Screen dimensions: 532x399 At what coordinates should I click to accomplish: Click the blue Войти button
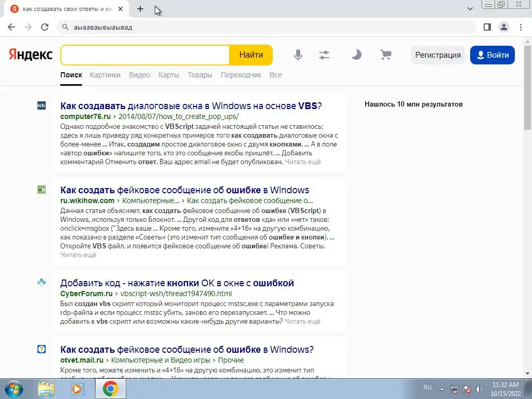point(493,55)
